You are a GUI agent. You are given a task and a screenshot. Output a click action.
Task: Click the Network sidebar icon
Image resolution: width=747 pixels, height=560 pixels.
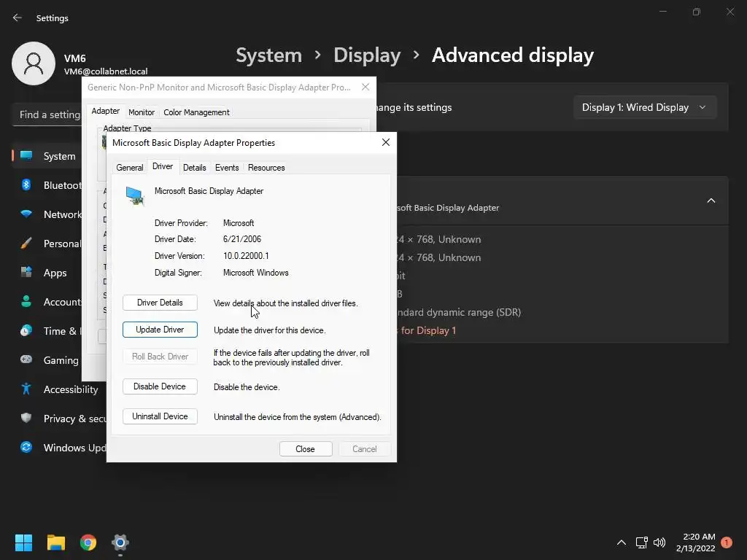click(26, 214)
